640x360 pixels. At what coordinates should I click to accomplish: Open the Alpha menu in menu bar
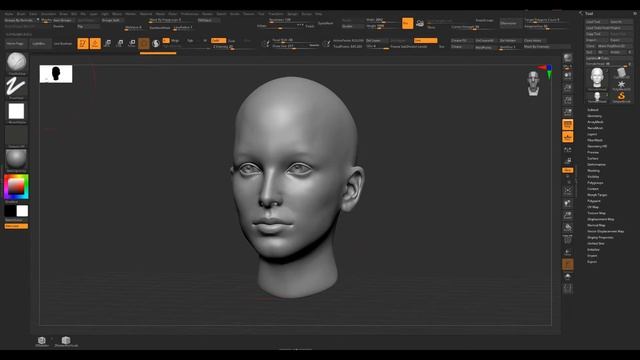click(x=9, y=14)
